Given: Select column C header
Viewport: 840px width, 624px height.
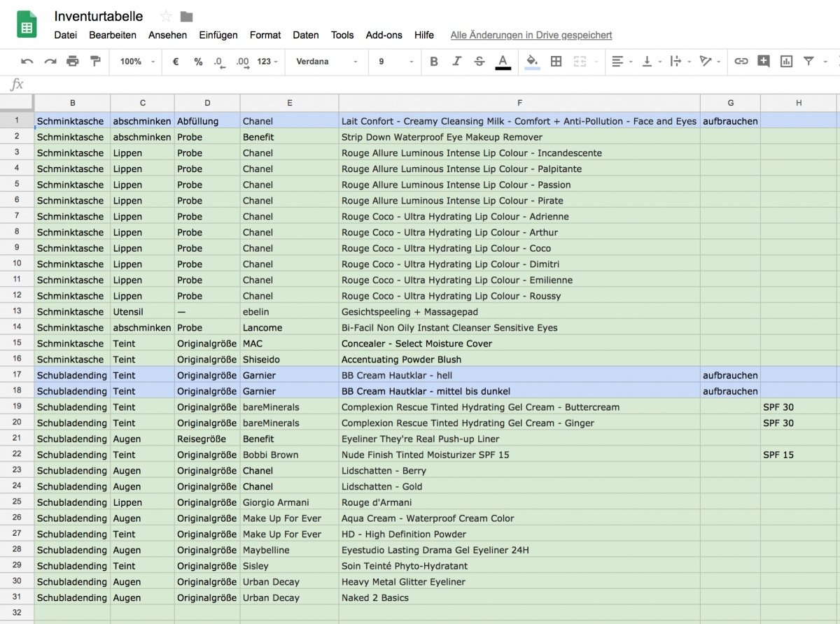Looking at the screenshot, I should click(143, 103).
